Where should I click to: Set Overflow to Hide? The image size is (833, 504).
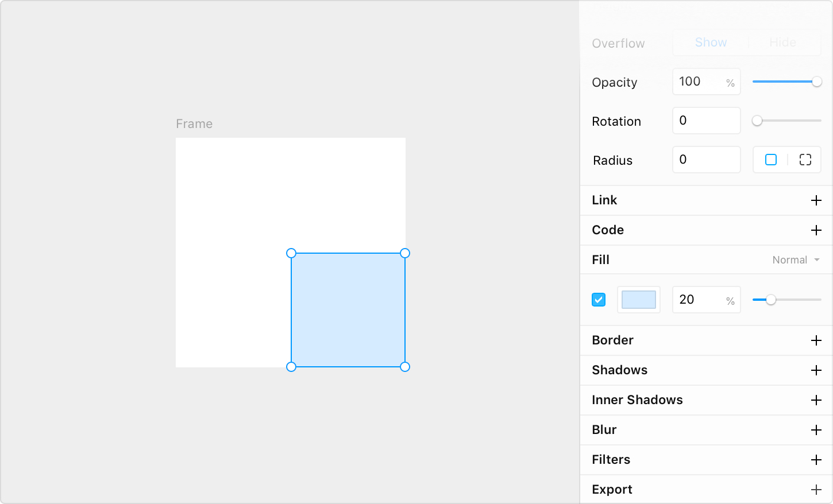coord(782,42)
